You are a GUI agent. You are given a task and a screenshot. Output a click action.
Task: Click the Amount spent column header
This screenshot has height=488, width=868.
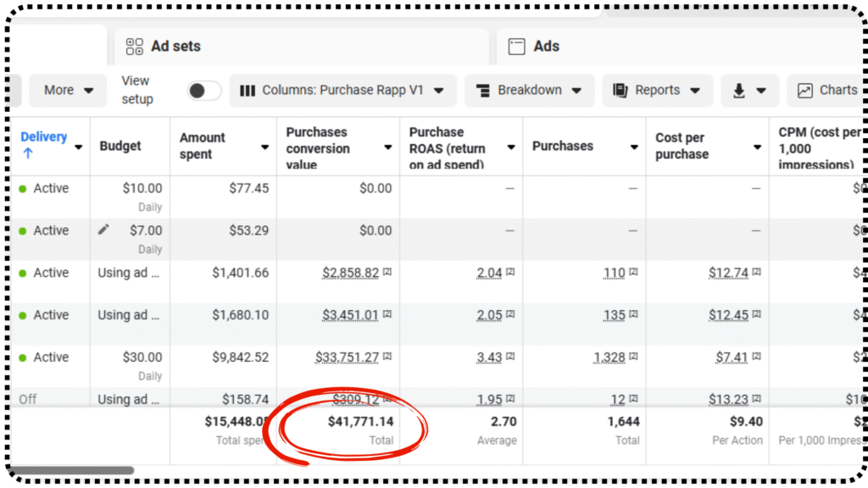(203, 146)
